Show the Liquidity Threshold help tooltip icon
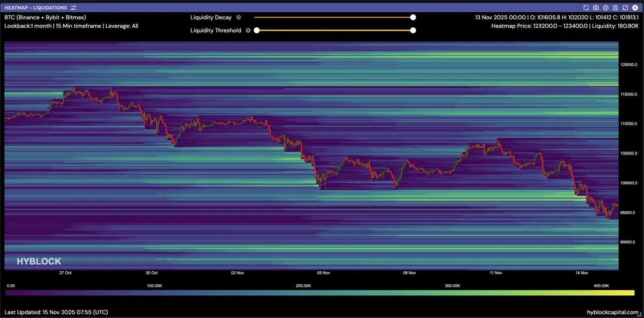 click(x=248, y=31)
